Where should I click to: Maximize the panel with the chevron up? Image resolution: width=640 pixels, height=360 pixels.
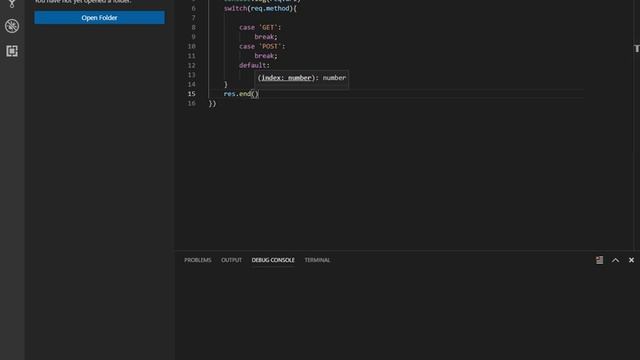616,260
